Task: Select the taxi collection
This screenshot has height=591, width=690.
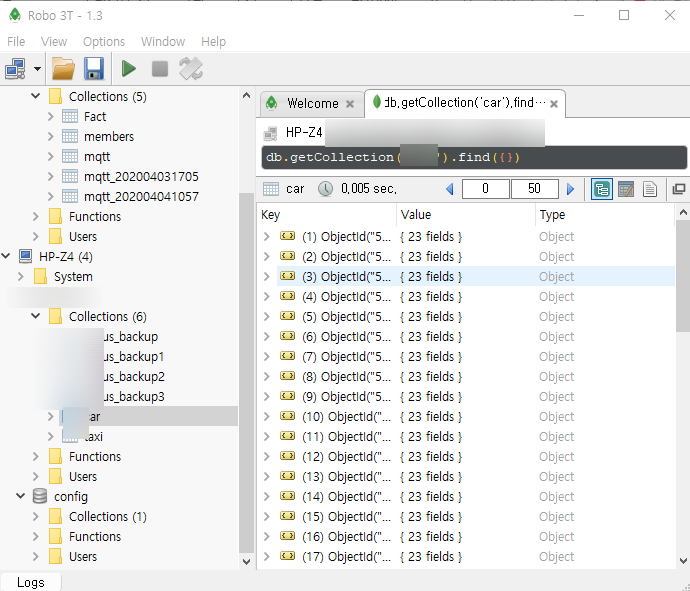Action: 93,437
